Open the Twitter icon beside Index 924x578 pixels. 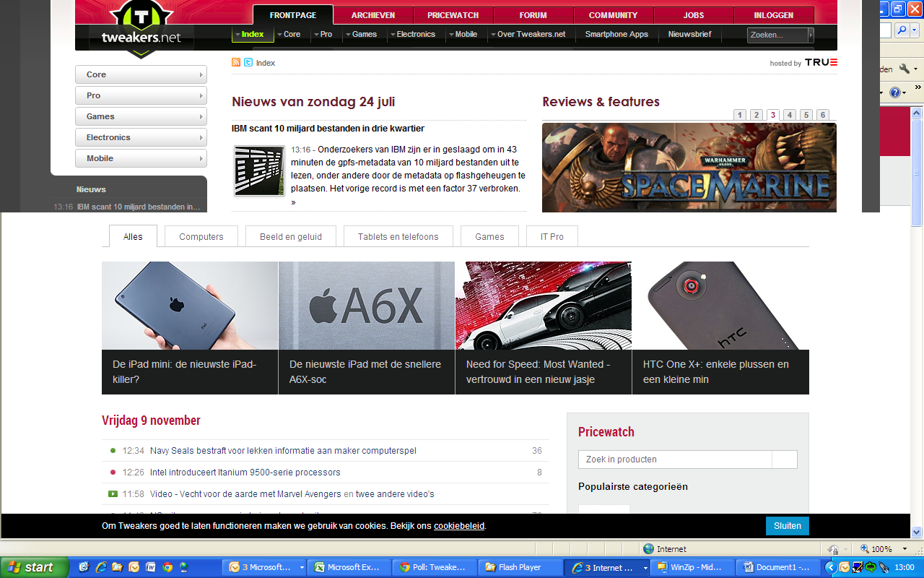coord(248,62)
